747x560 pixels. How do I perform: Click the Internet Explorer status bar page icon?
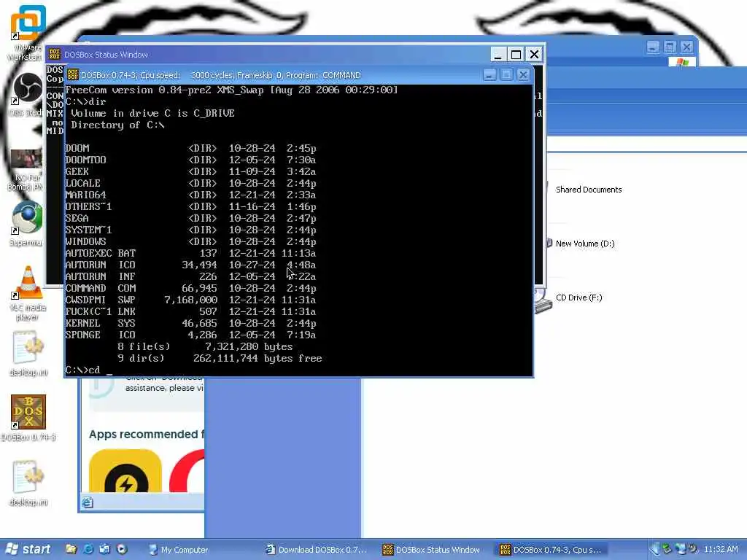88,502
